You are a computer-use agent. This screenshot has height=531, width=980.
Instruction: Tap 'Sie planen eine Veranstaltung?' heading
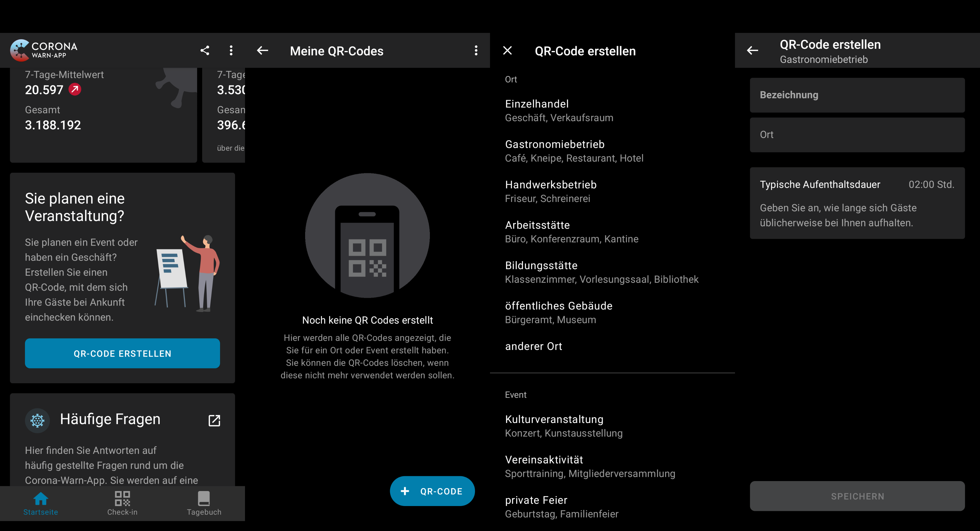[75, 207]
